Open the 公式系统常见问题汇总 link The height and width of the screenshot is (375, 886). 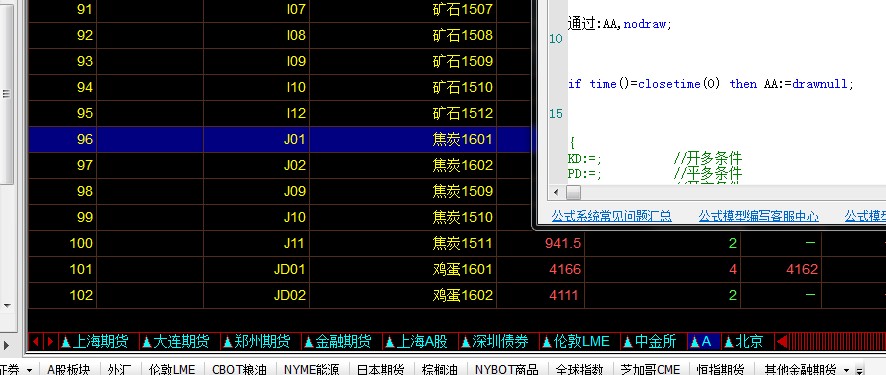611,215
